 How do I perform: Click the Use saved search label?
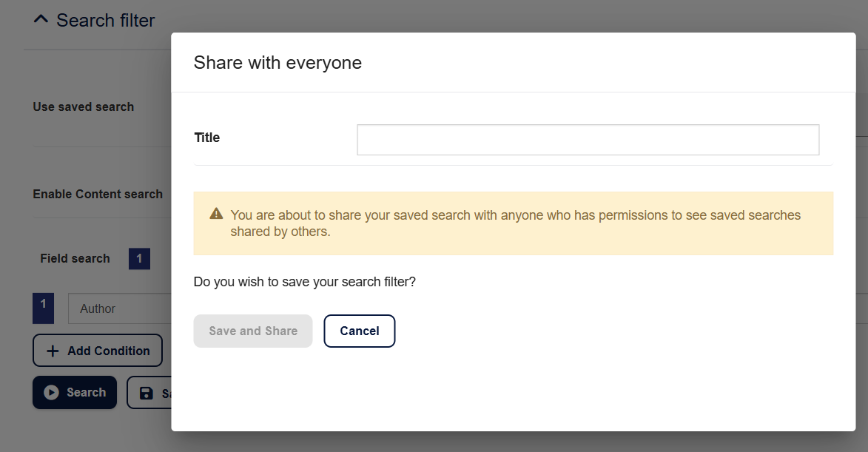pos(84,107)
